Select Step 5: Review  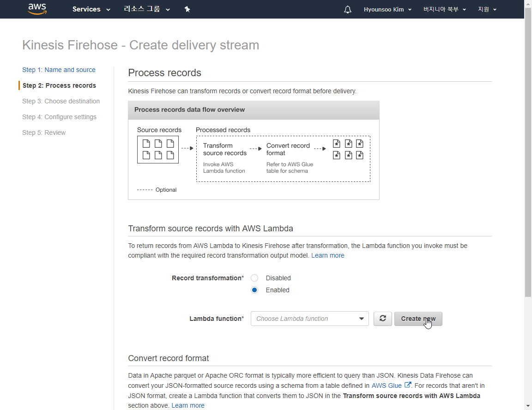pyautogui.click(x=44, y=133)
